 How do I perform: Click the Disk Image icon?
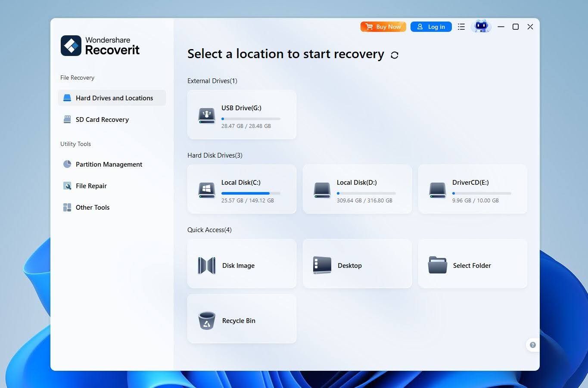click(207, 266)
